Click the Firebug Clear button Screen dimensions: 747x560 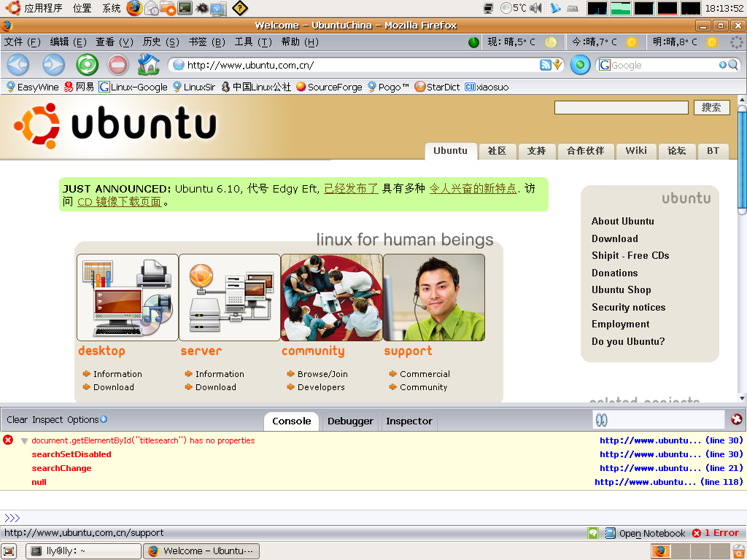[x=18, y=419]
